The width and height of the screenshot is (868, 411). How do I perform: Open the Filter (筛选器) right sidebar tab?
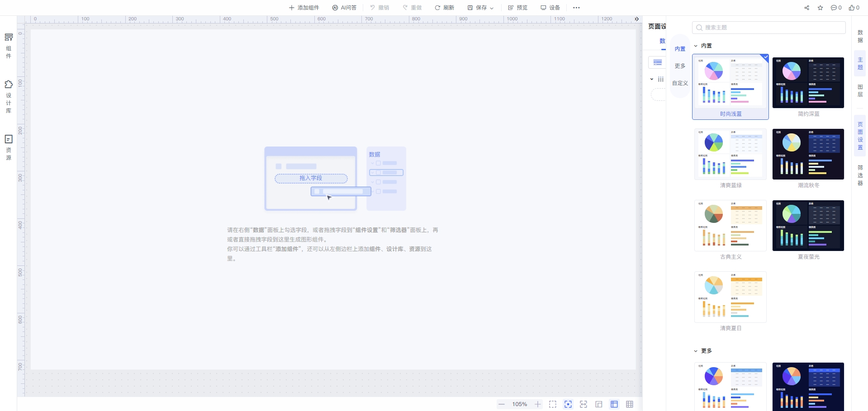click(860, 175)
